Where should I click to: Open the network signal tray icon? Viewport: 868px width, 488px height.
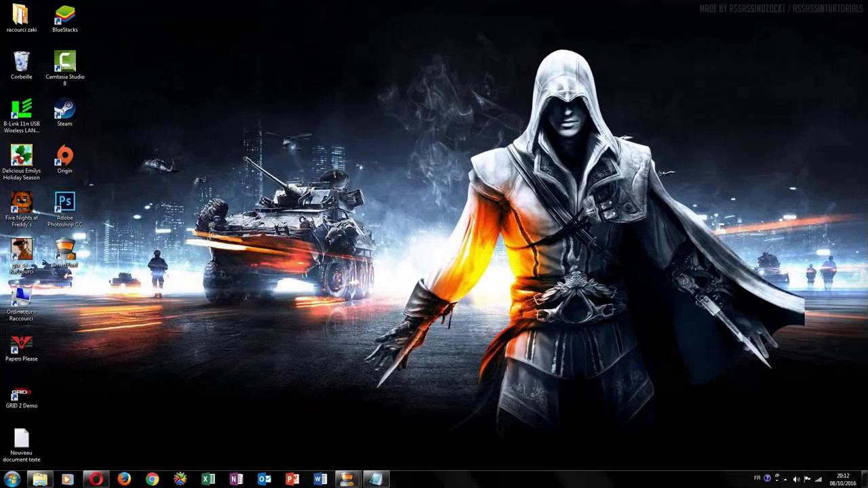(x=818, y=479)
